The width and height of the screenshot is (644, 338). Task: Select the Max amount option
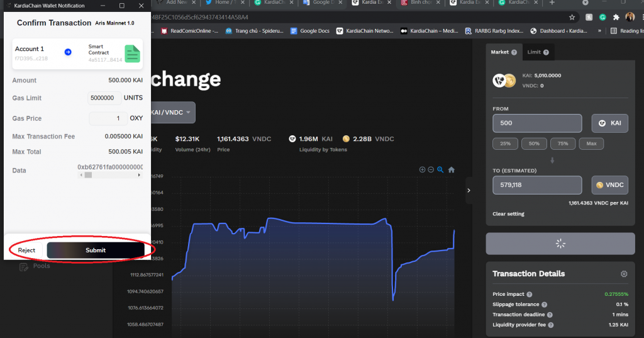[591, 144]
